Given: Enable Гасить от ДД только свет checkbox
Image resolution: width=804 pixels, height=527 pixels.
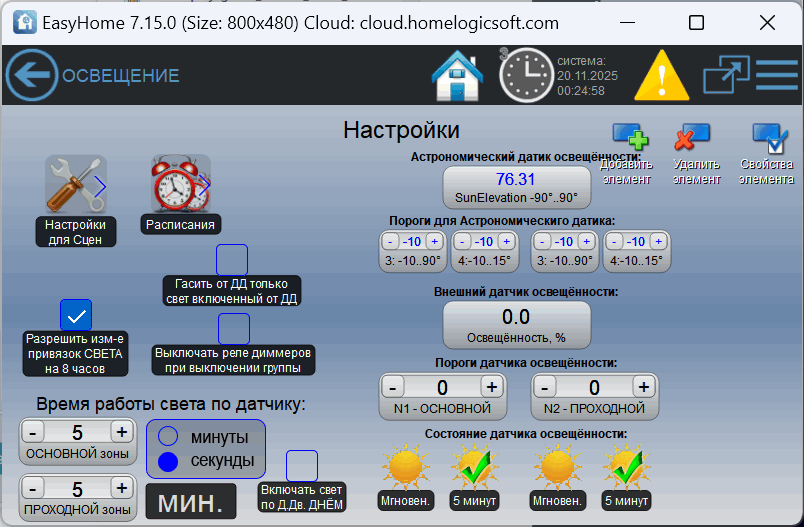Looking at the screenshot, I should (232, 260).
